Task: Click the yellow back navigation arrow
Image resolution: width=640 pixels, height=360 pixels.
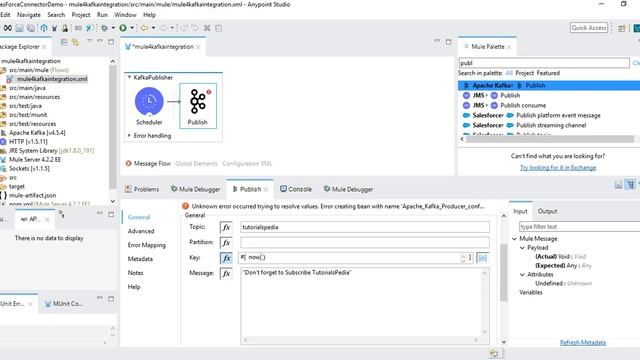Action: [144, 28]
